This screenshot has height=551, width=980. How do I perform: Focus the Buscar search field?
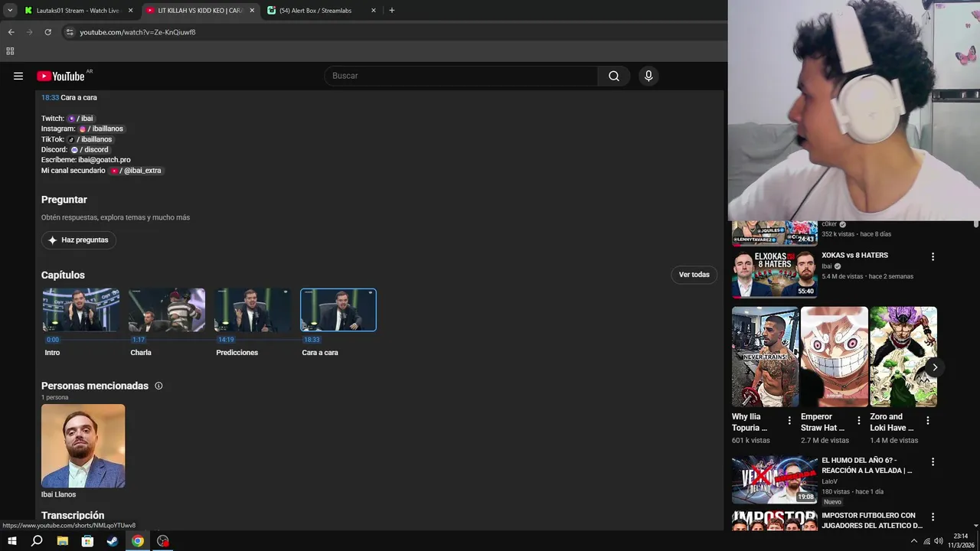[x=461, y=76]
